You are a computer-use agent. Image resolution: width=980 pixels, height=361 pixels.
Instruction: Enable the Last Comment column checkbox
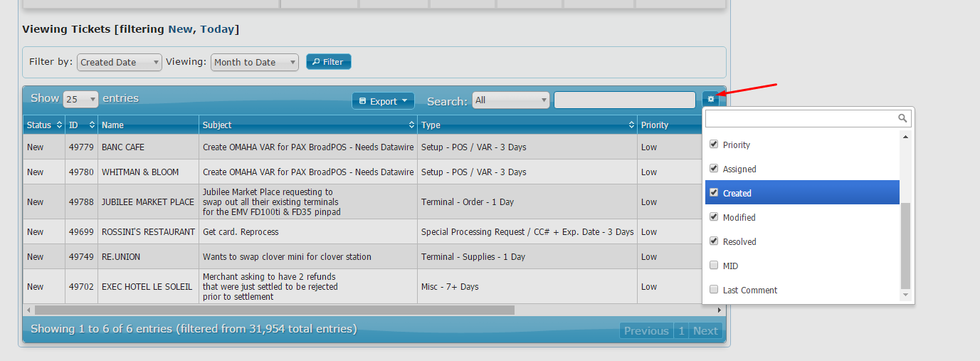pos(714,290)
